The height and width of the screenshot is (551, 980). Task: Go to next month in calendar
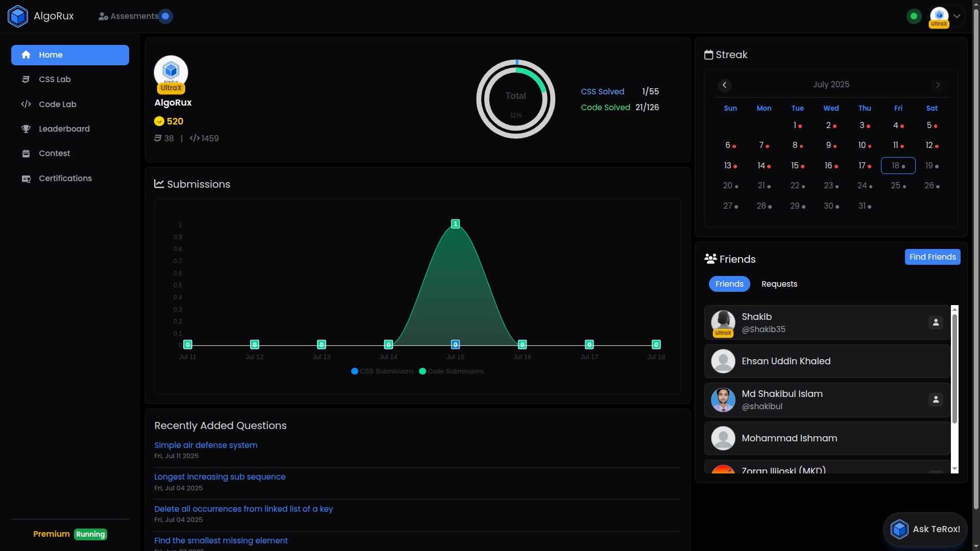tap(938, 85)
